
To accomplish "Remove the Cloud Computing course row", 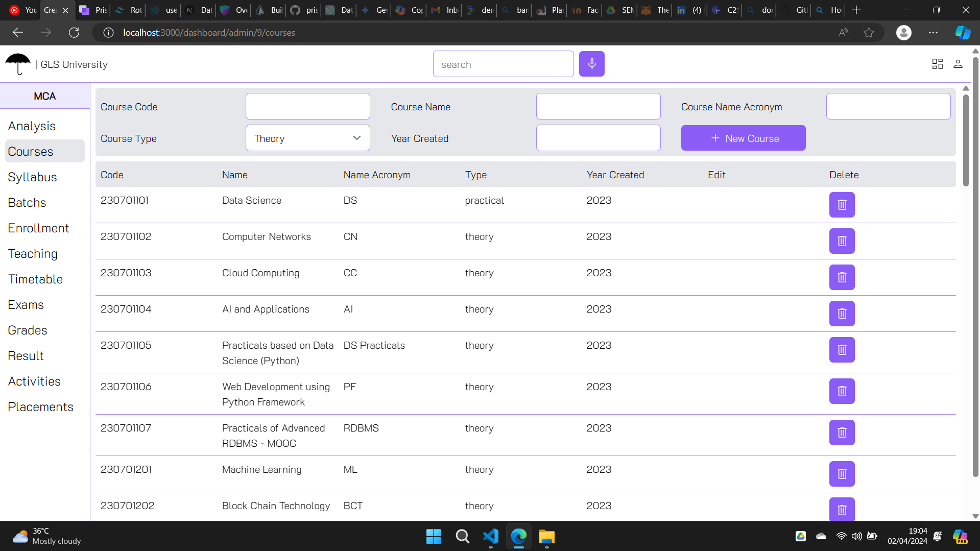I will [x=842, y=277].
